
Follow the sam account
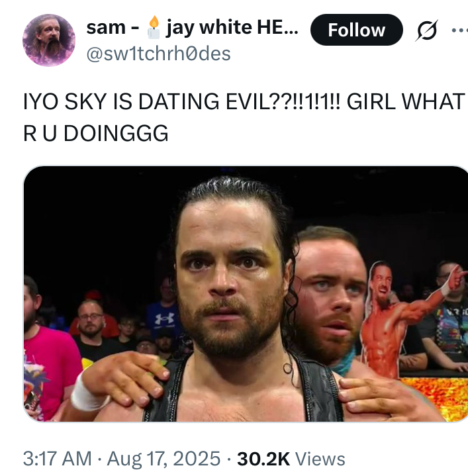(x=357, y=30)
